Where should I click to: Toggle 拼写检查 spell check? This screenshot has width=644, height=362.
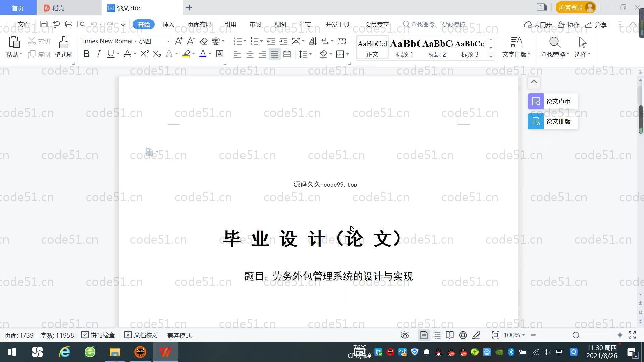click(x=98, y=335)
